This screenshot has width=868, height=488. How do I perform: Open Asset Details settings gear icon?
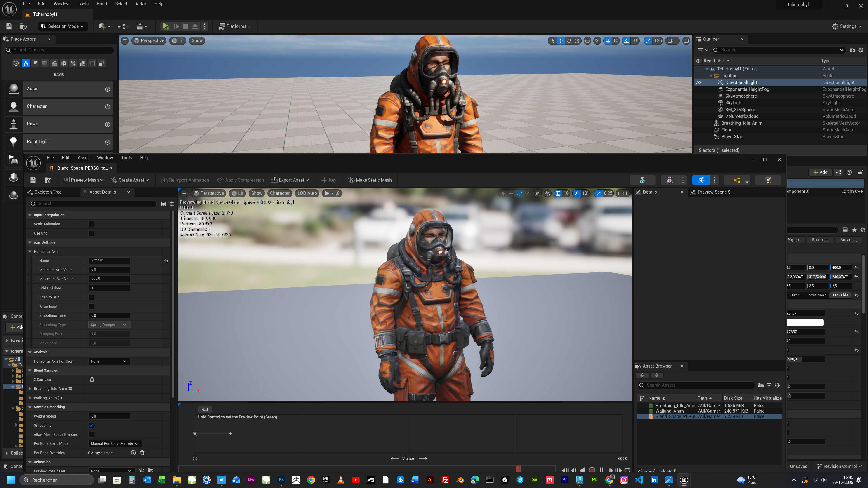pyautogui.click(x=172, y=204)
